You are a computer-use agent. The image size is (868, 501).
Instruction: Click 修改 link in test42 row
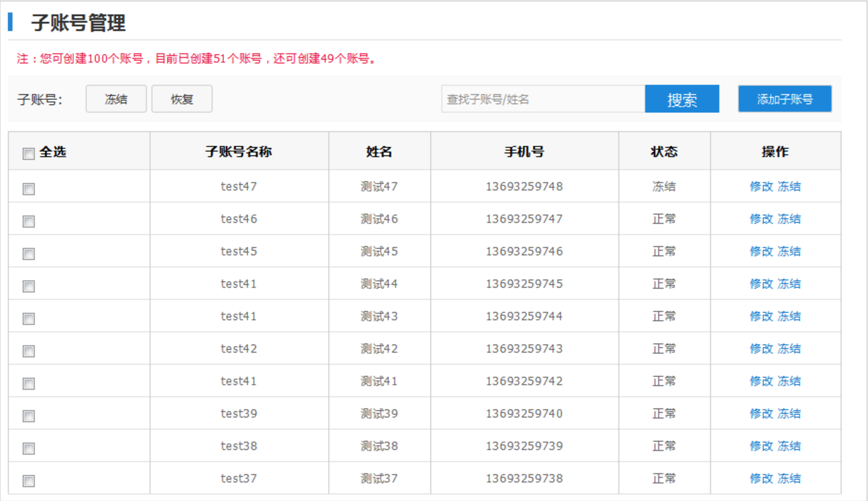coord(761,349)
